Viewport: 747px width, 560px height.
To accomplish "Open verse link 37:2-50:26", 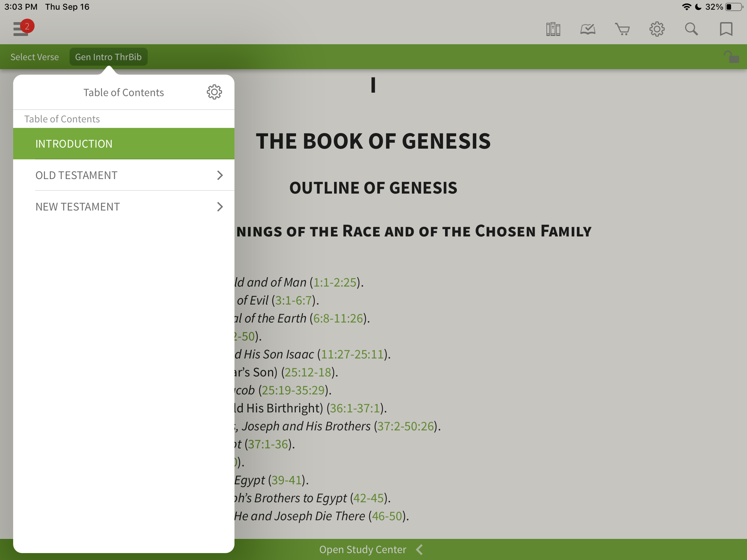I will coord(405,426).
